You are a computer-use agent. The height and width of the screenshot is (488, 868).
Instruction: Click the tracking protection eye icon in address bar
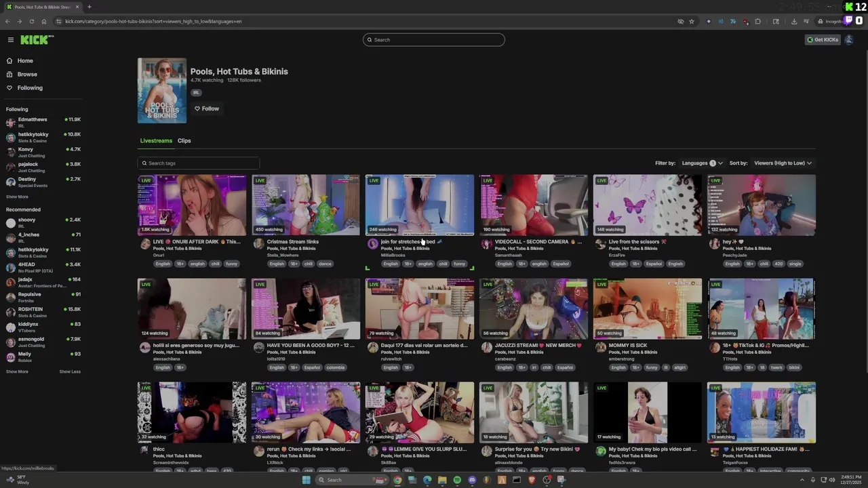click(x=680, y=22)
